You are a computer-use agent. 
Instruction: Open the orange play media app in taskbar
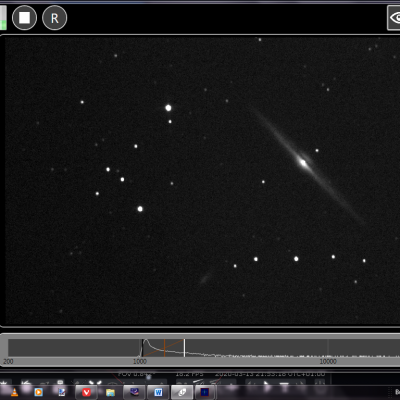pyautogui.click(x=39, y=392)
